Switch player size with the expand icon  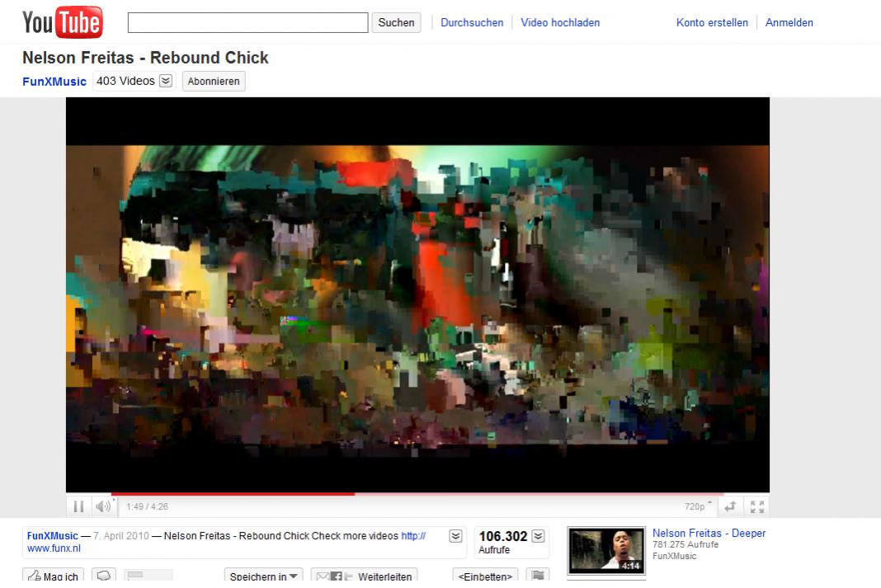coord(730,506)
